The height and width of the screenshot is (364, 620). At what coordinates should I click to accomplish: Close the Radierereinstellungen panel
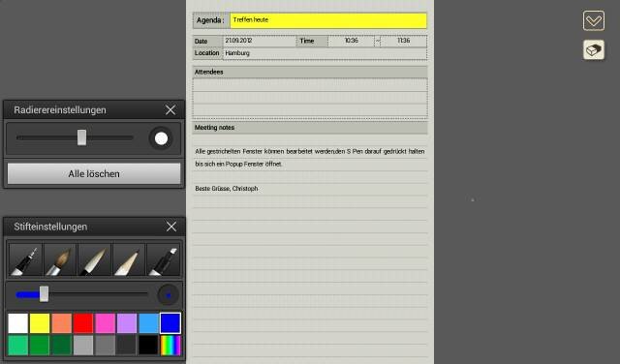[x=170, y=109]
